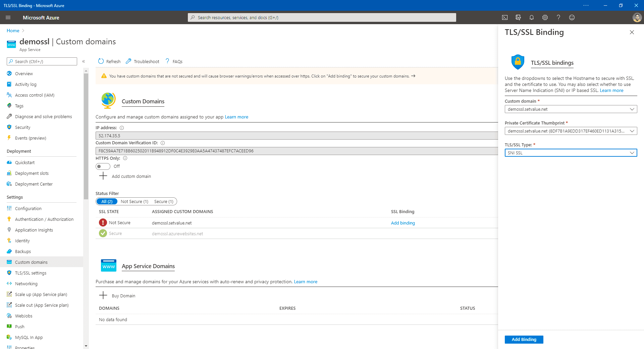The height and width of the screenshot is (349, 644).
Task: Expand the Custom domain dropdown
Action: click(571, 109)
